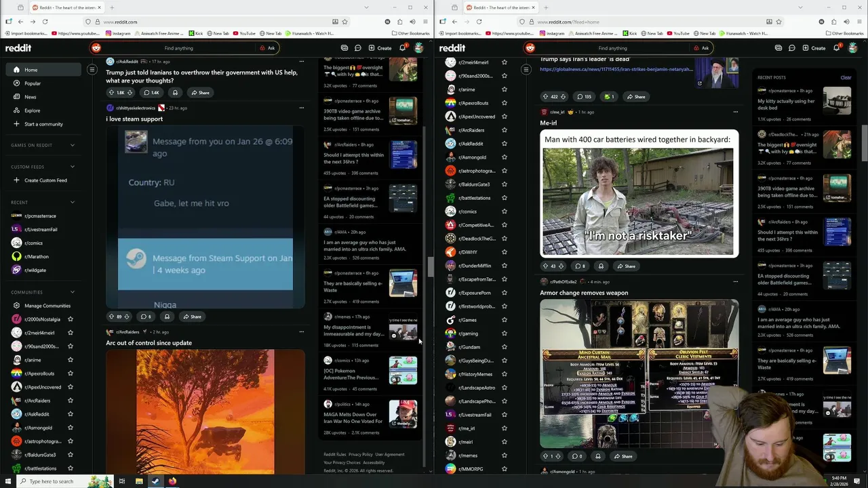Share the 'Armor change removes weapon' post
This screenshot has height=488, width=868.
tap(623, 456)
